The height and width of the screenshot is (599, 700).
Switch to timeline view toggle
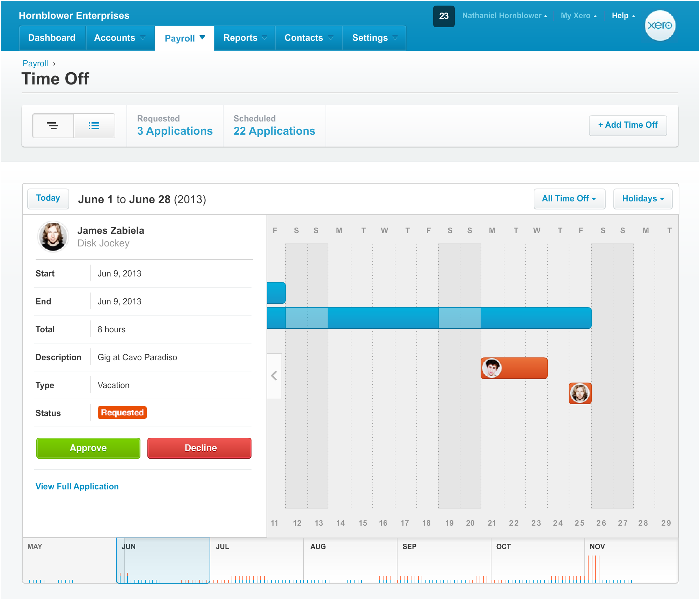[53, 126]
